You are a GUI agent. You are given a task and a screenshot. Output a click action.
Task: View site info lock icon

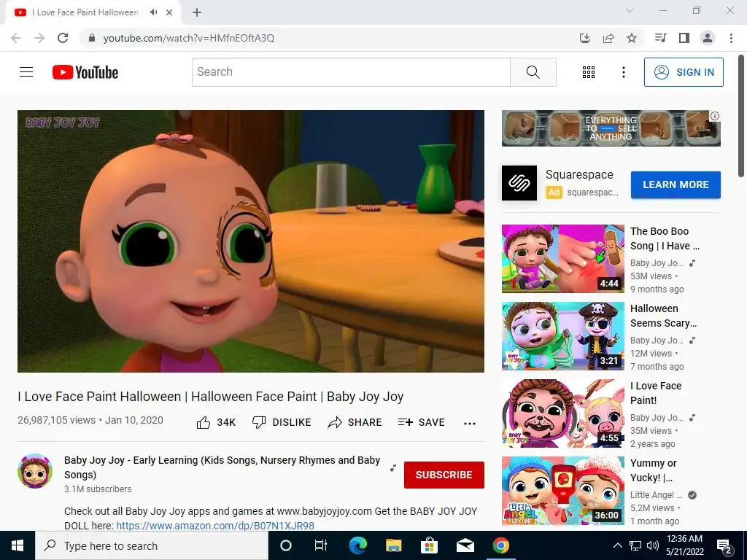click(x=92, y=38)
